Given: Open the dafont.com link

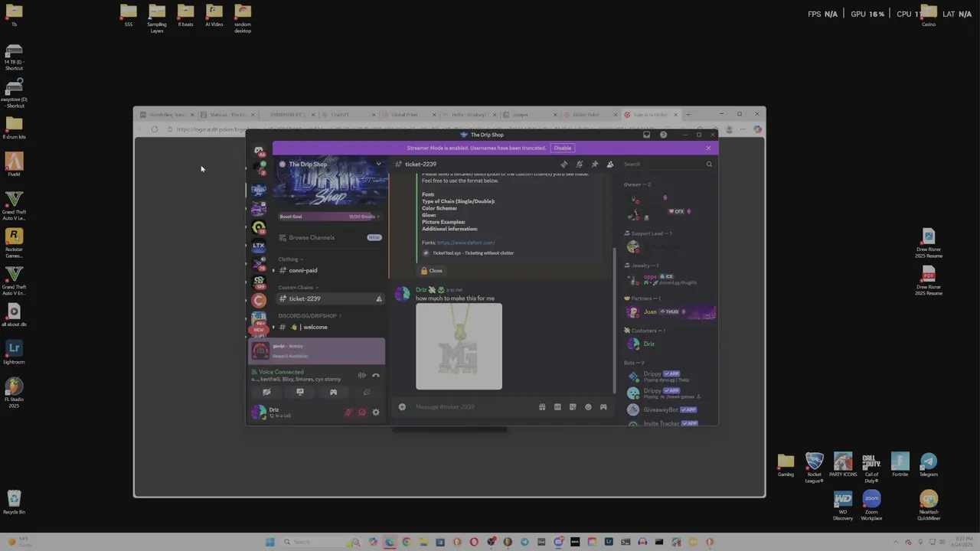Looking at the screenshot, I should (465, 243).
